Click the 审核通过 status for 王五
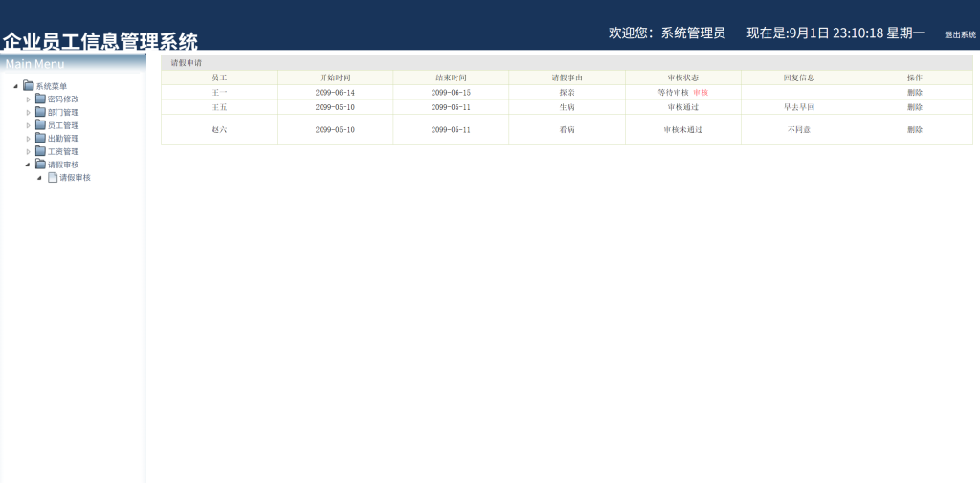Viewport: 980px width, 483px height. click(683, 107)
